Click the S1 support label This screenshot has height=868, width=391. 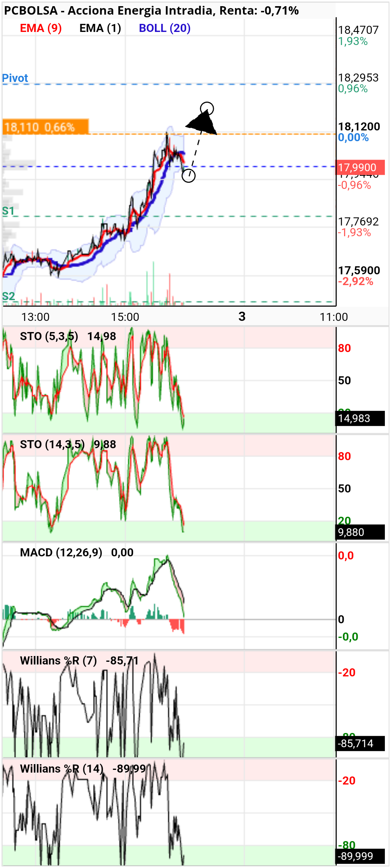(x=8, y=211)
